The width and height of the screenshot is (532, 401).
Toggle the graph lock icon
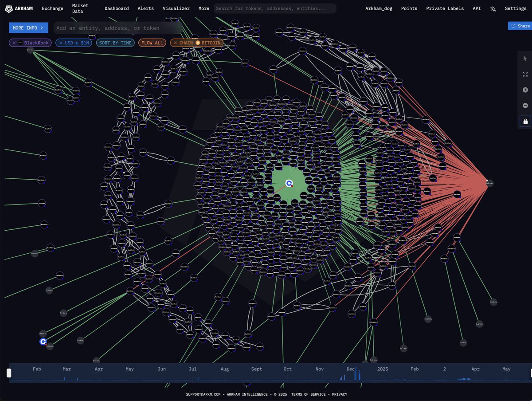(525, 121)
